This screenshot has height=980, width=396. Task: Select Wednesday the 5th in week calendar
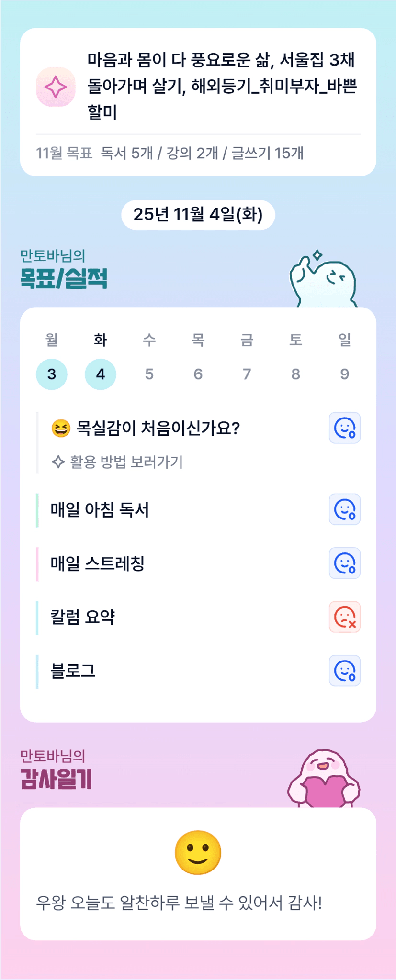pos(149,374)
